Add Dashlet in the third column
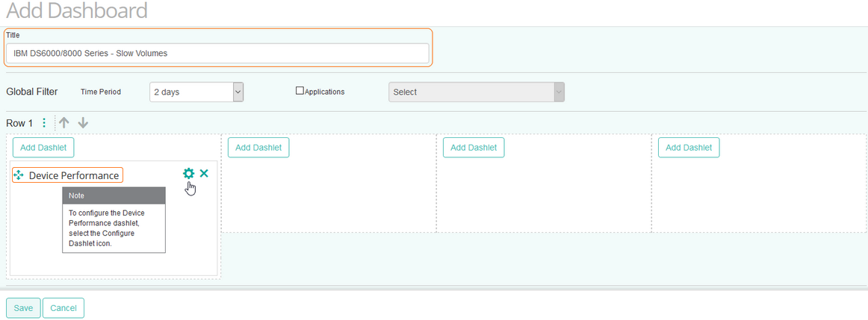The width and height of the screenshot is (868, 320). [x=474, y=148]
